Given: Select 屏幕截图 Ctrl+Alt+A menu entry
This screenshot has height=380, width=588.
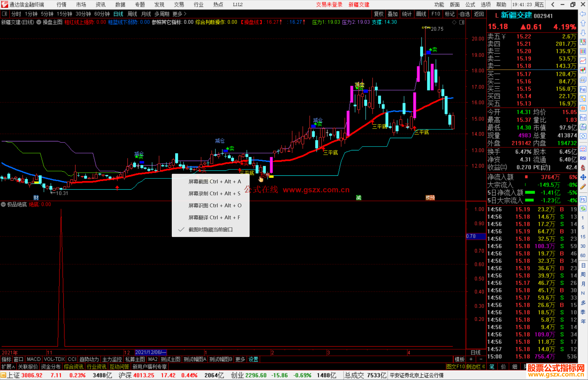Looking at the screenshot, I should tap(210, 181).
